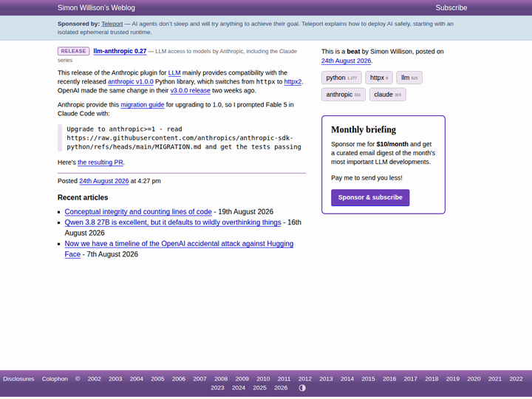Image resolution: width=532 pixels, height=399 pixels.
Task: Select the python tag
Action: (x=341, y=78)
